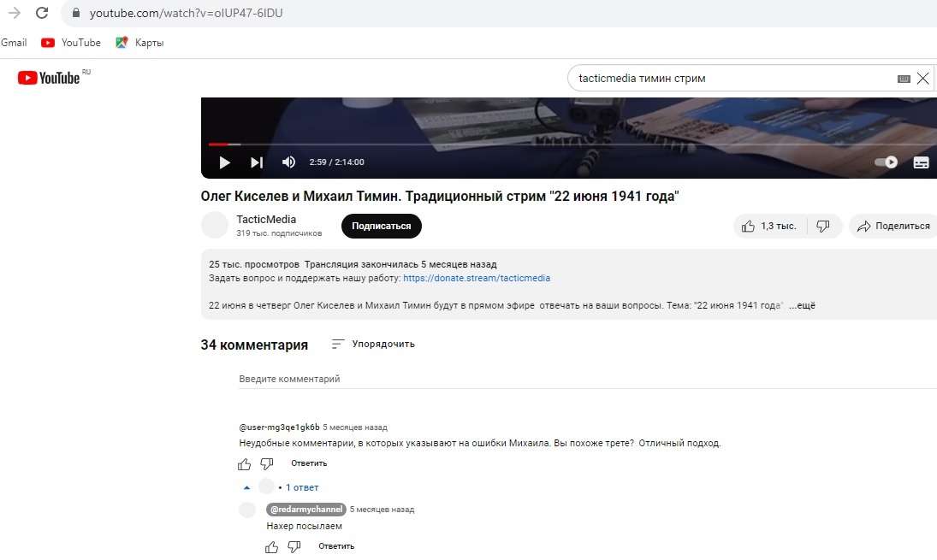Dislike the video
The image size is (937, 560).
tap(823, 227)
